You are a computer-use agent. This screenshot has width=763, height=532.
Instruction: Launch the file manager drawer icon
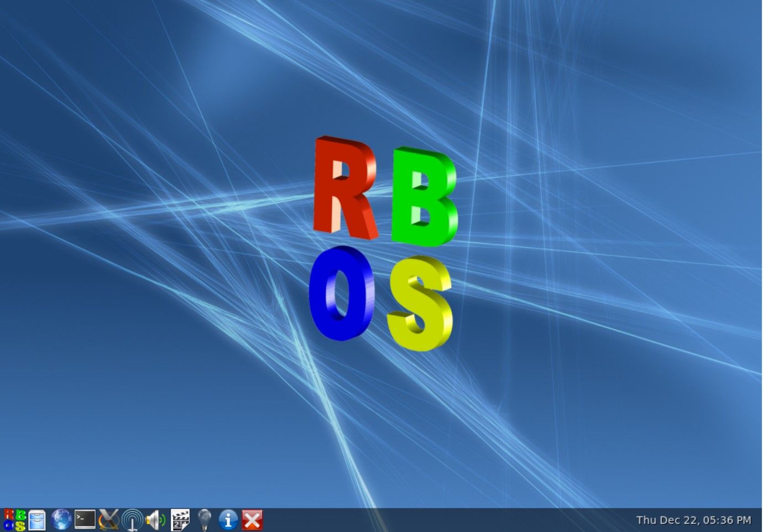(x=37, y=520)
